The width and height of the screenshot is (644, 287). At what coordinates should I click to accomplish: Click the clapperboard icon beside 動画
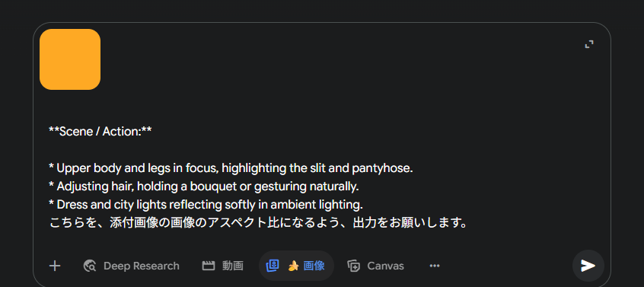point(209,266)
